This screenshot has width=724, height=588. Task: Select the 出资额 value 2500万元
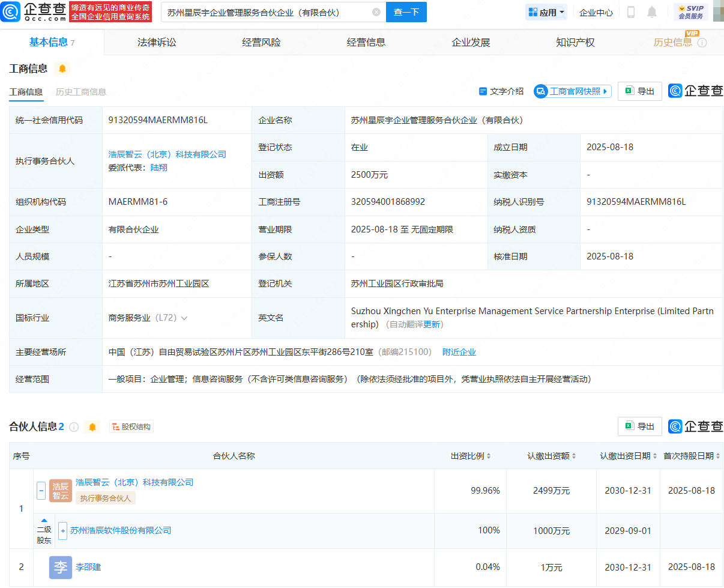(370, 175)
